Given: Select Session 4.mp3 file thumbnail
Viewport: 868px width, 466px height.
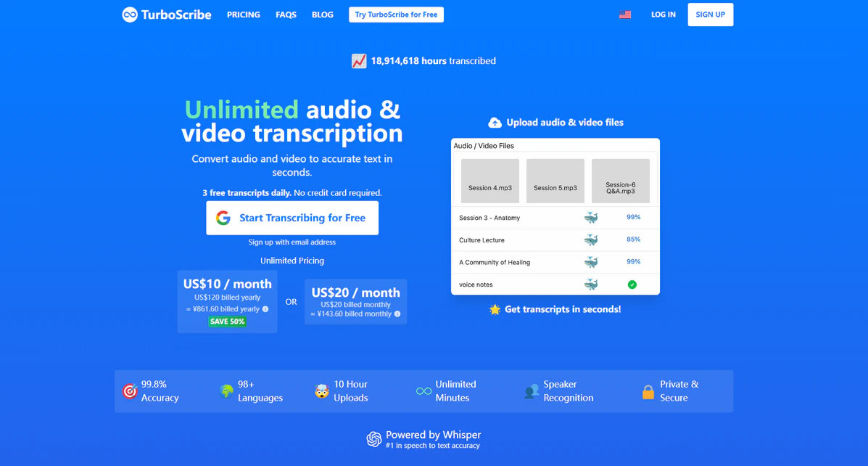Looking at the screenshot, I should (490, 181).
